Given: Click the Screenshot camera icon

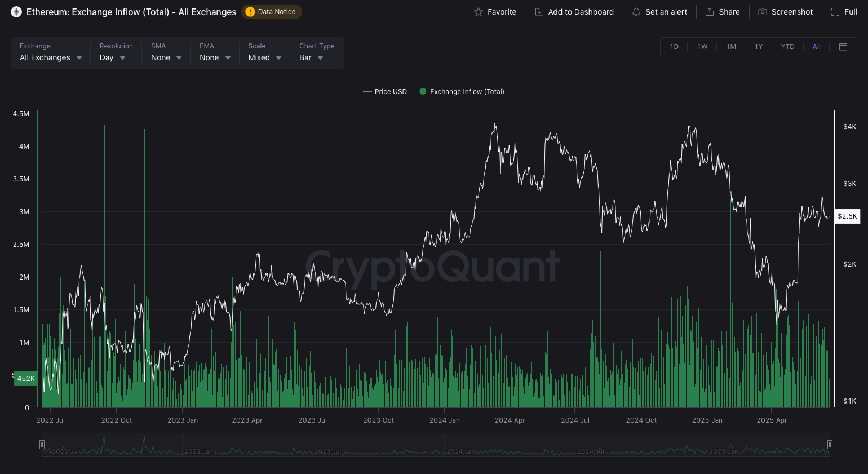Looking at the screenshot, I should click(x=763, y=12).
